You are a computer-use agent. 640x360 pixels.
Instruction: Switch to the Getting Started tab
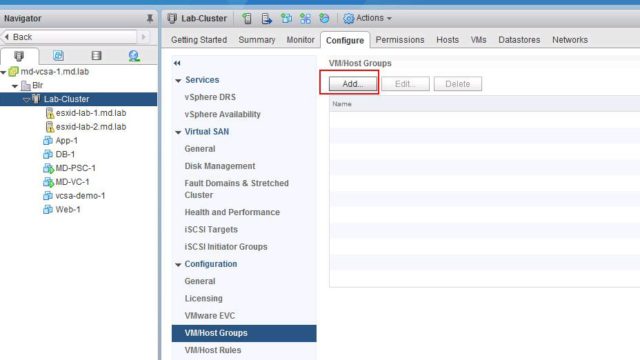pos(199,40)
